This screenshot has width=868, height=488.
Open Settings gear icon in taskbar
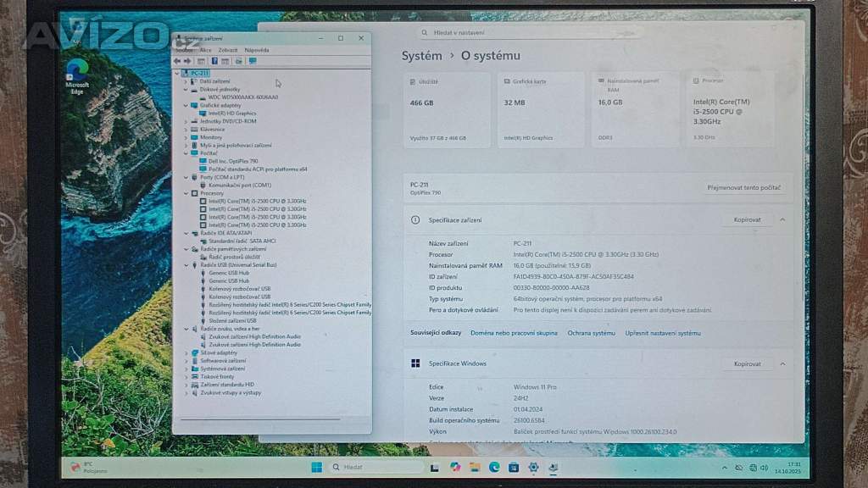(533, 467)
